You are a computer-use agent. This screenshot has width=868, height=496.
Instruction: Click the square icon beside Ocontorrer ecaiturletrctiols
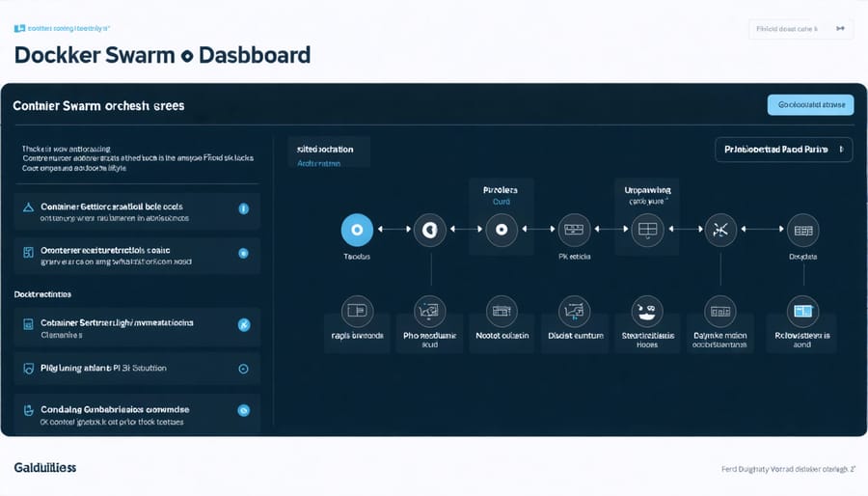(x=28, y=253)
